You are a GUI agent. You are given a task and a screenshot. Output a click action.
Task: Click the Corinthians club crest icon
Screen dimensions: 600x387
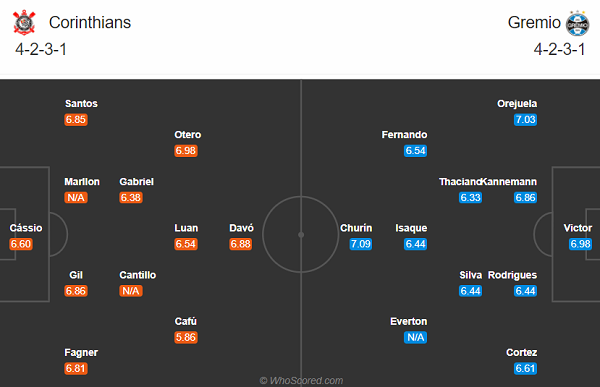coord(24,23)
